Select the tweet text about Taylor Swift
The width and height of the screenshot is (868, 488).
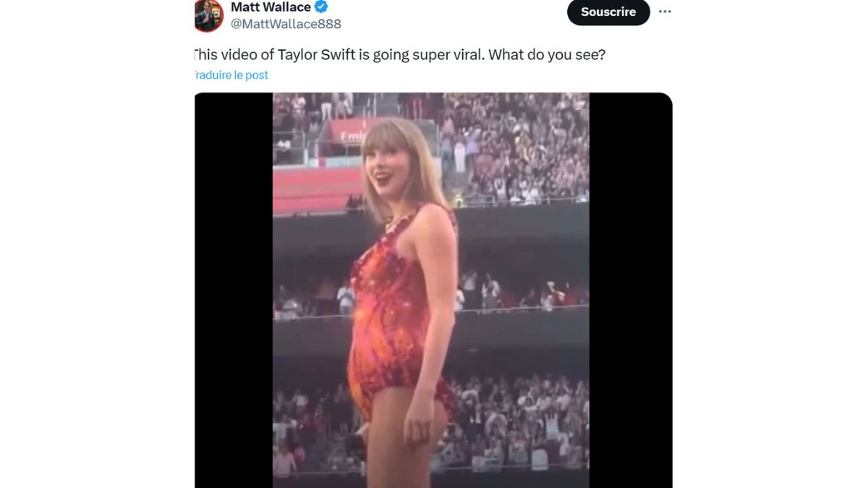(399, 54)
